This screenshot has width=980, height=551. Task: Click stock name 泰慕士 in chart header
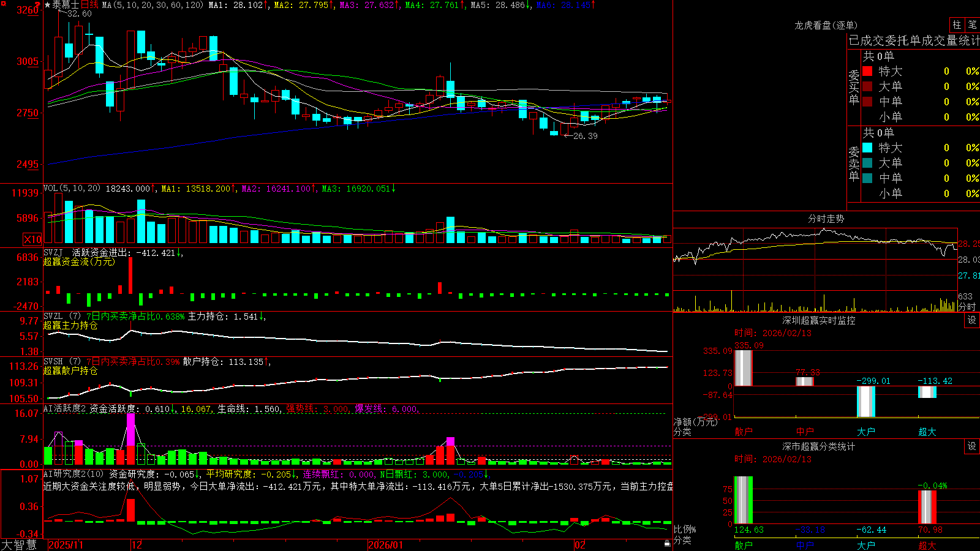click(x=66, y=5)
